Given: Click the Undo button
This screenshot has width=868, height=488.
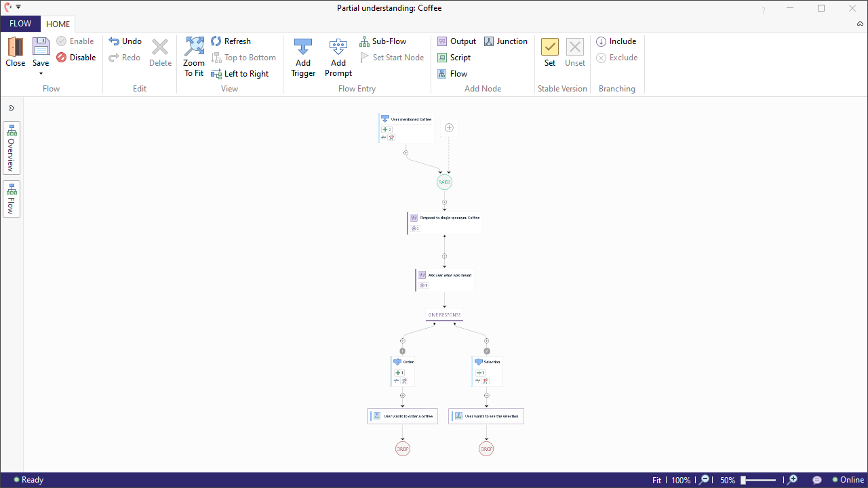Looking at the screenshot, I should click(x=125, y=41).
